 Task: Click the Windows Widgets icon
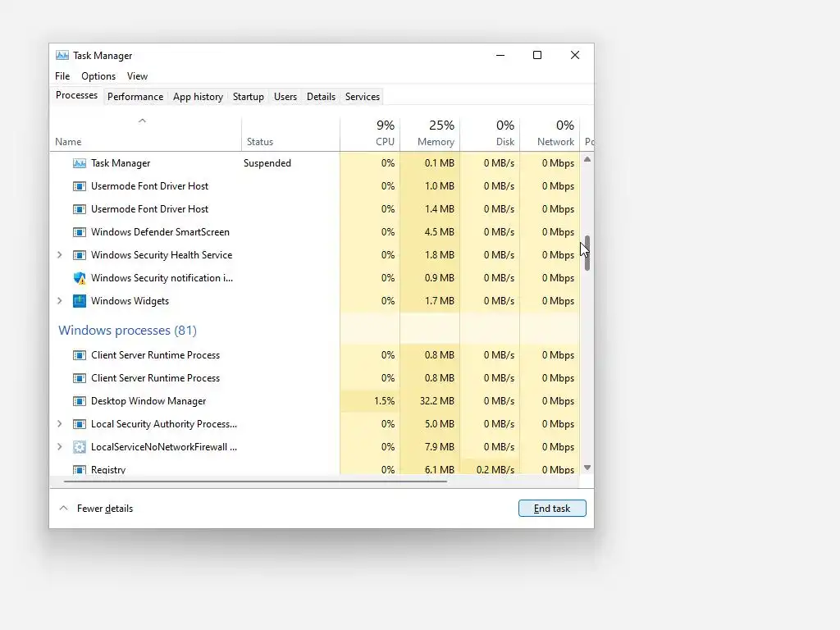80,301
